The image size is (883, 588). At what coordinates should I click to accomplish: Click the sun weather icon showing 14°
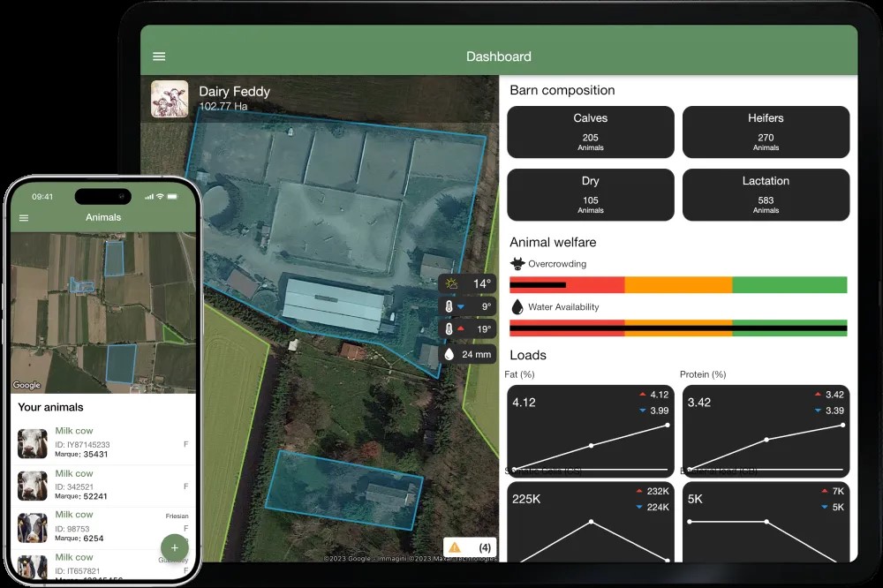pyautogui.click(x=451, y=283)
